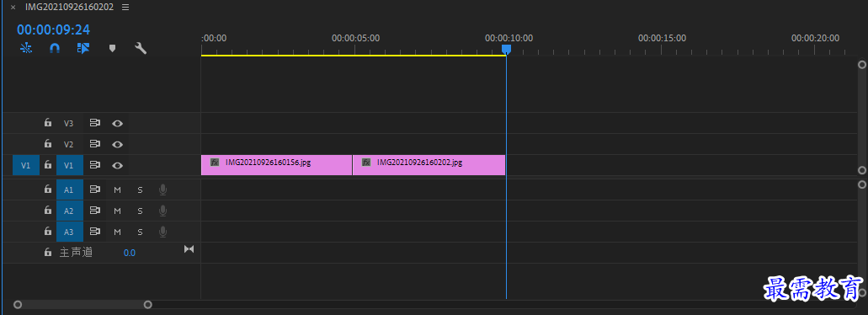
Task: Enable voice-over record on A1
Action: tap(162, 190)
